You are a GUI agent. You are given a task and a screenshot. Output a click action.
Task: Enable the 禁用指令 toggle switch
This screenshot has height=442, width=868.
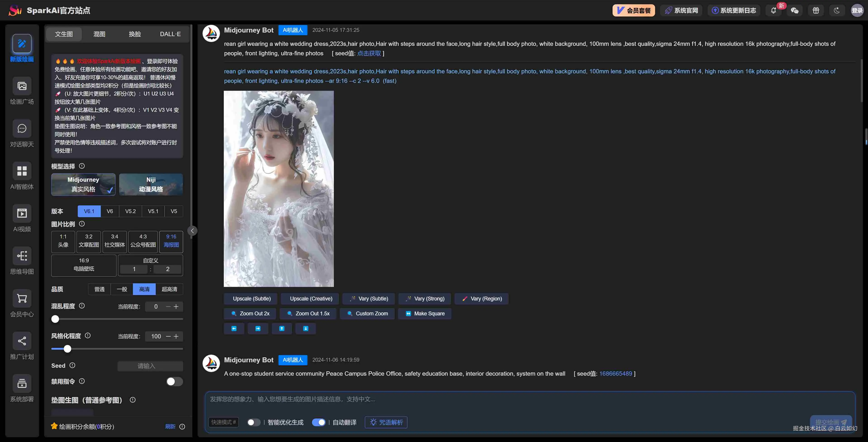tap(174, 382)
